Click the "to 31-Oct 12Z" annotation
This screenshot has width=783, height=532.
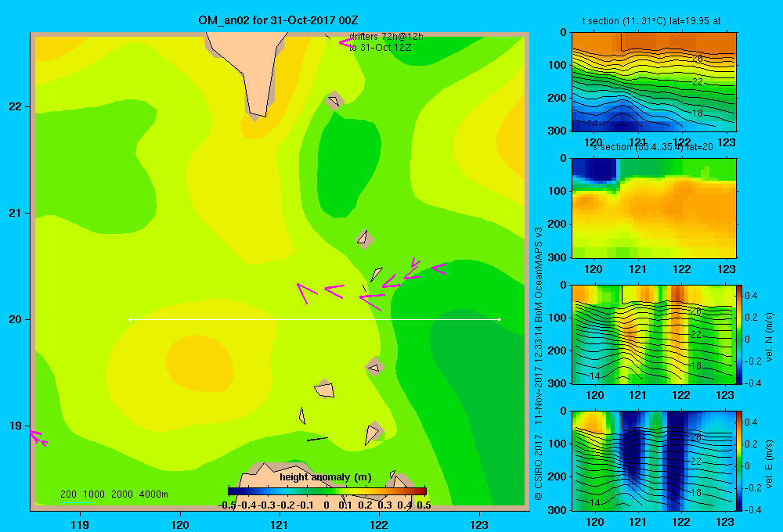[x=380, y=48]
